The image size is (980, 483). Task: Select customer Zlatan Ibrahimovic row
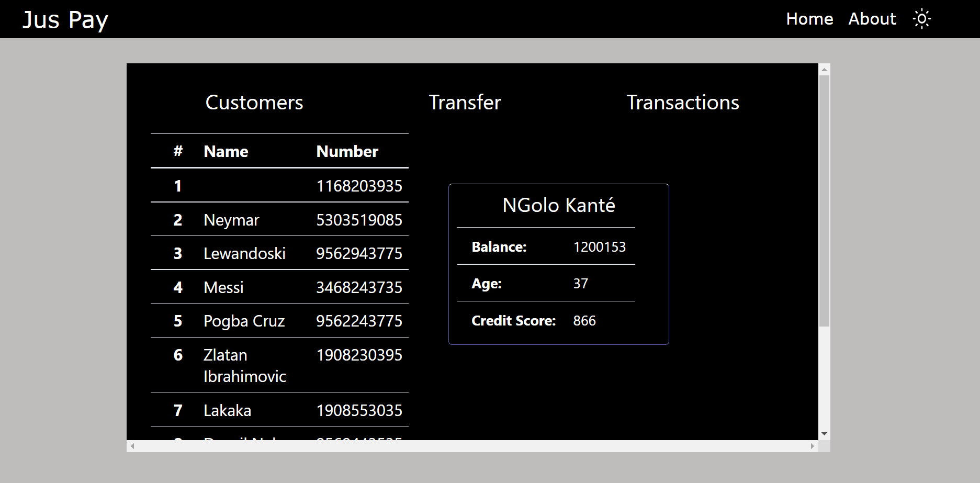[x=279, y=365]
